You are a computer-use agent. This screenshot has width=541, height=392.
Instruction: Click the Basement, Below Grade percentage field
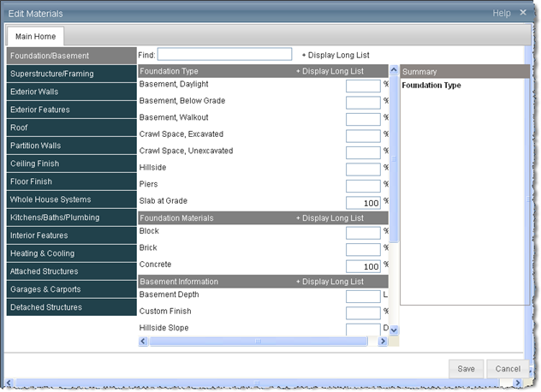tap(363, 103)
